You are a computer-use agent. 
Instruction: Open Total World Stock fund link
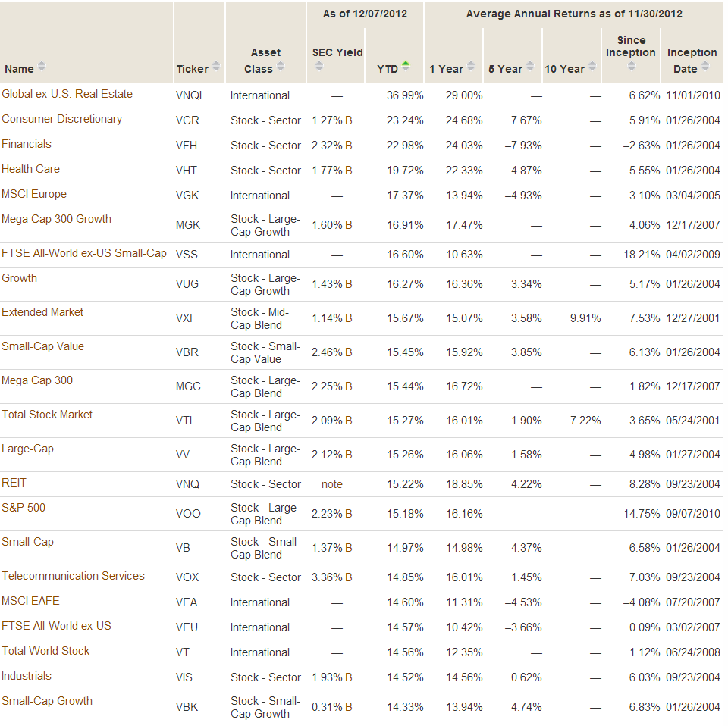tap(45, 651)
